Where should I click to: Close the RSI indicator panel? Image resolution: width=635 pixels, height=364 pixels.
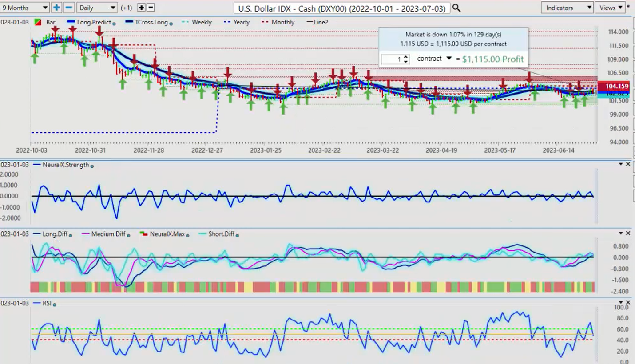pos(628,303)
